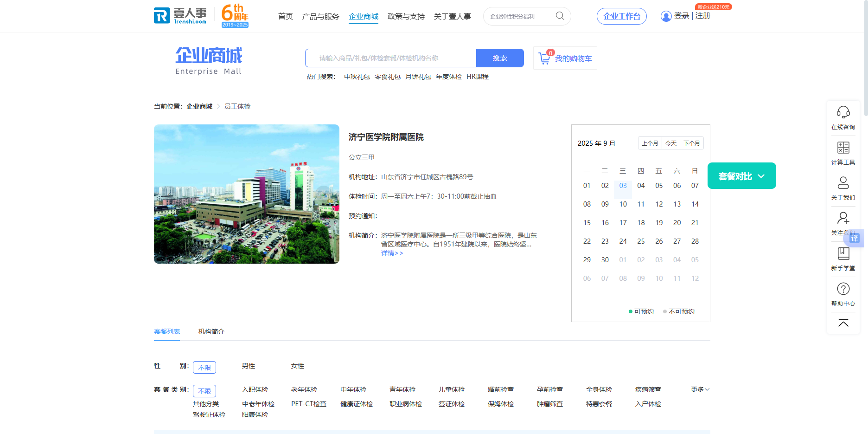Filter by 入职体检 category
Image resolution: width=868 pixels, height=434 pixels.
tap(255, 390)
